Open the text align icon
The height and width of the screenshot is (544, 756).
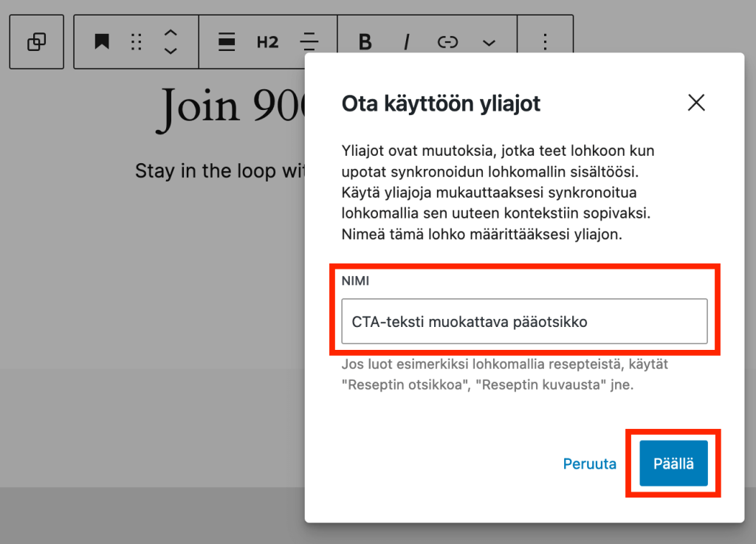point(309,42)
